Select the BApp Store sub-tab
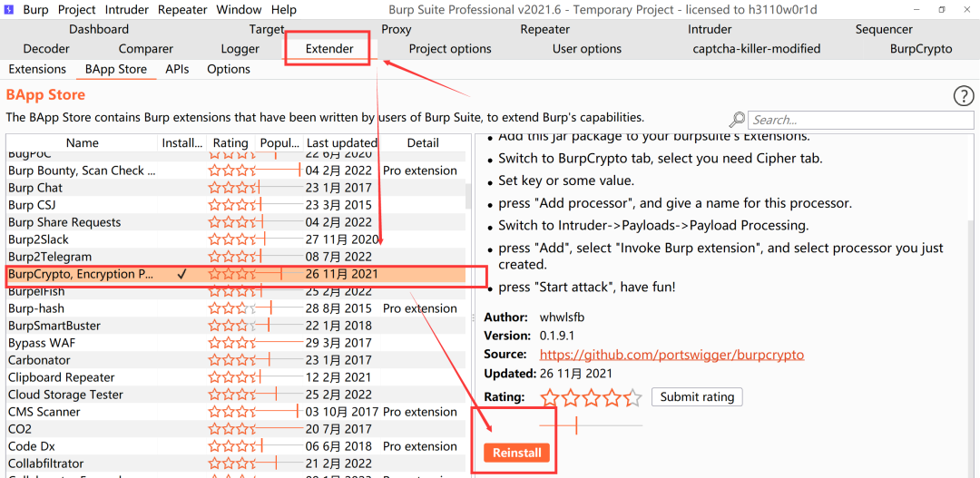980x478 pixels. [x=116, y=69]
